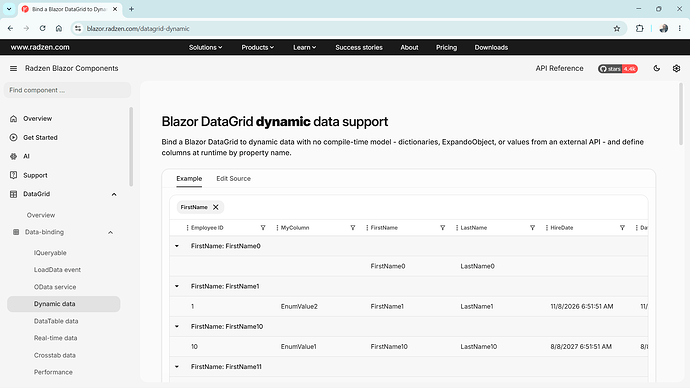
Task: Click Data-binding grid icon in sidebar
Action: click(x=16, y=232)
